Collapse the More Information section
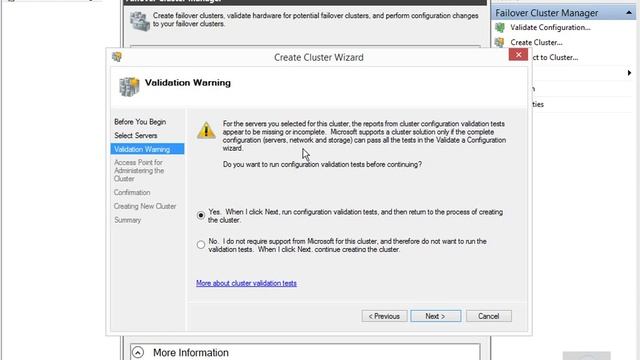Screen dimensions: 640x360 138,352
